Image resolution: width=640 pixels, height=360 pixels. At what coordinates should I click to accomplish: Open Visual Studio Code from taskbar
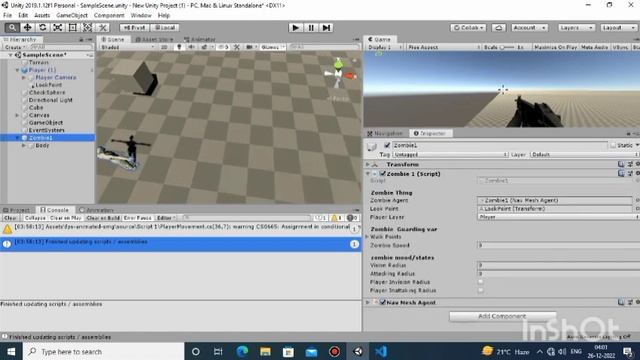click(380, 351)
